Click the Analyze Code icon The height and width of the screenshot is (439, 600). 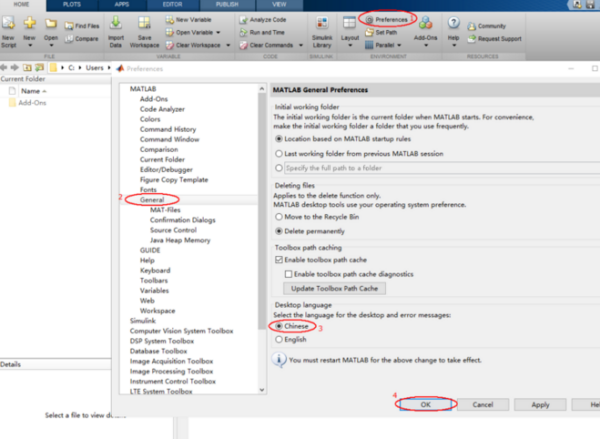(x=244, y=20)
